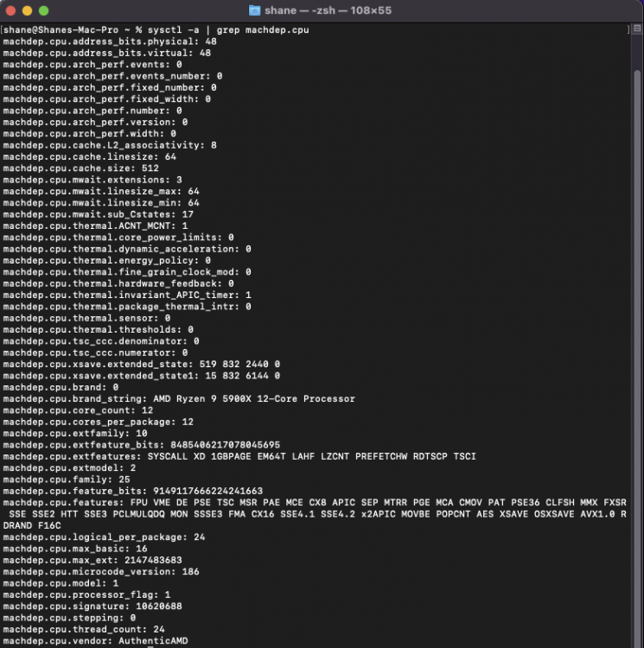Click the split pane icon at top right
Image resolution: width=644 pixels, height=648 pixels.
[x=637, y=29]
